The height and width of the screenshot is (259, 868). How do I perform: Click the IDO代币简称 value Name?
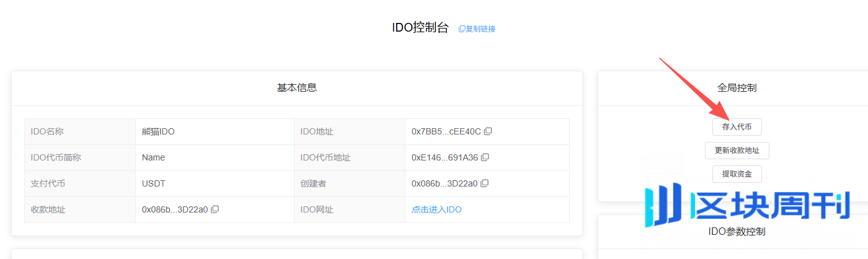(153, 157)
